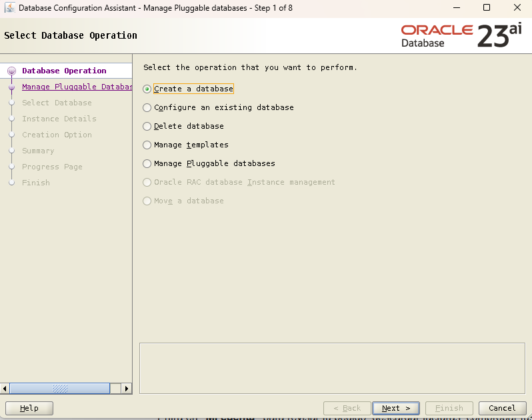
Task: Open the Help button
Action: 29,408
